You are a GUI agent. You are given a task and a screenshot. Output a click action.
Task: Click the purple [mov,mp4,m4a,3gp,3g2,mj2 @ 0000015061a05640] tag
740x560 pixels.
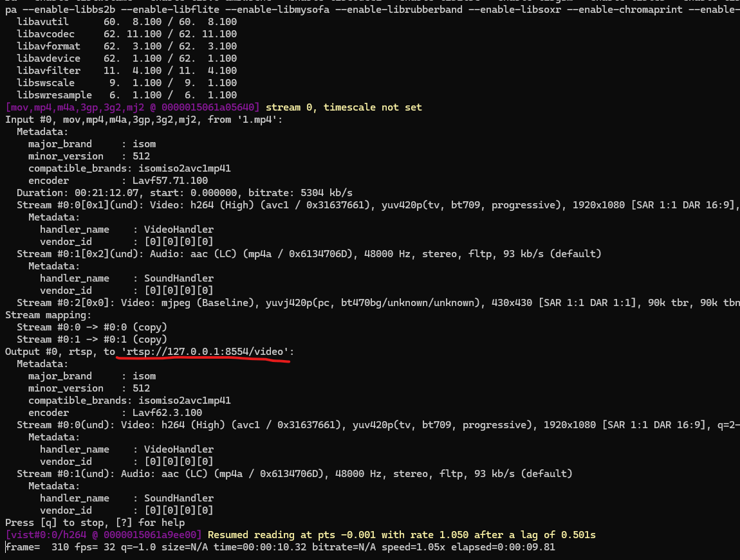[x=132, y=107]
